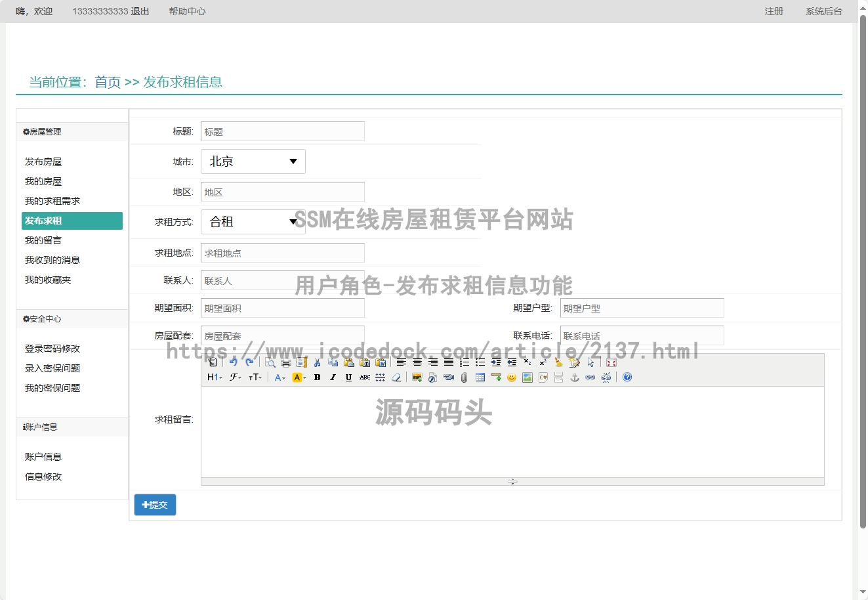Insert a hyperlink
The image size is (868, 600).
pyautogui.click(x=590, y=377)
